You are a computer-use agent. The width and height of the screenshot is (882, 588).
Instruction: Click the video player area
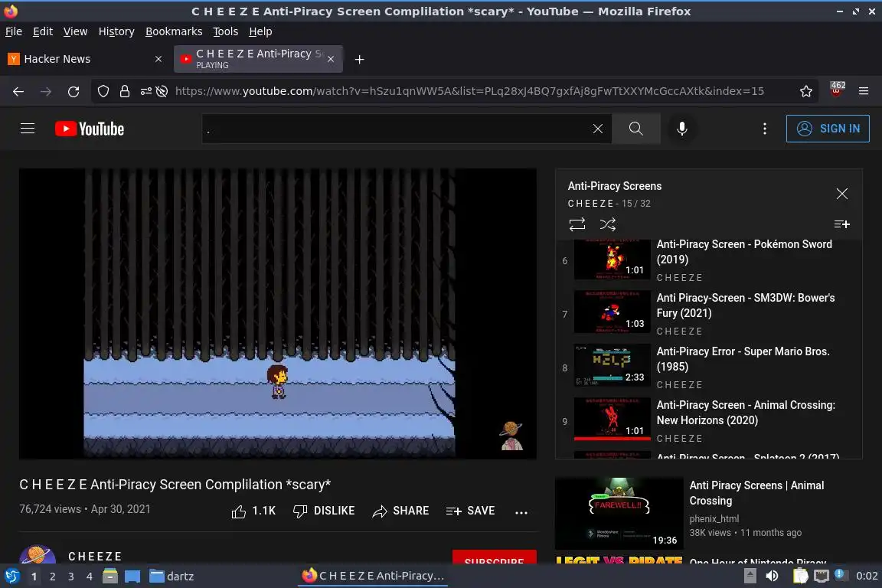point(277,313)
